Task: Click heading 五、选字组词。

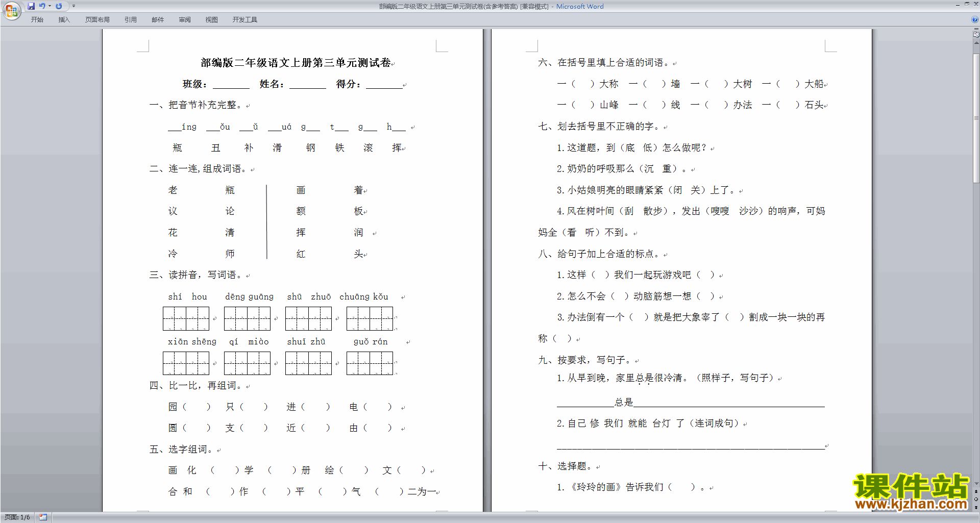Action: (182, 450)
